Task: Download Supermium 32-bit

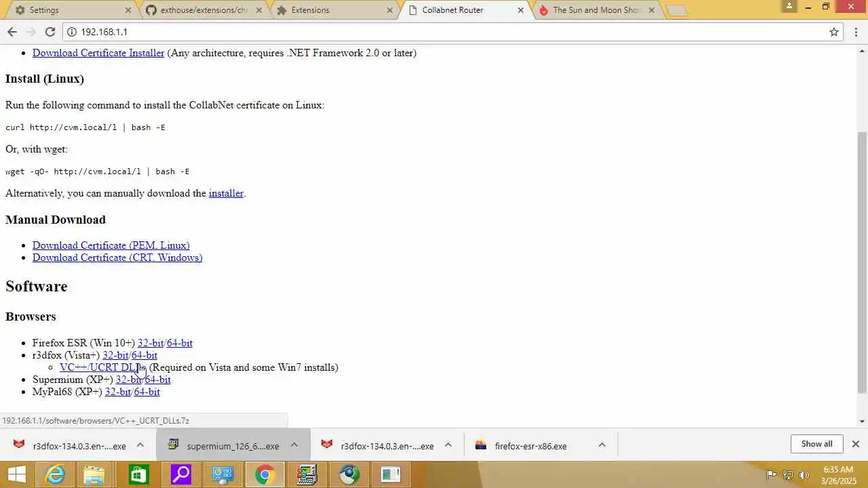Action: tap(128, 380)
